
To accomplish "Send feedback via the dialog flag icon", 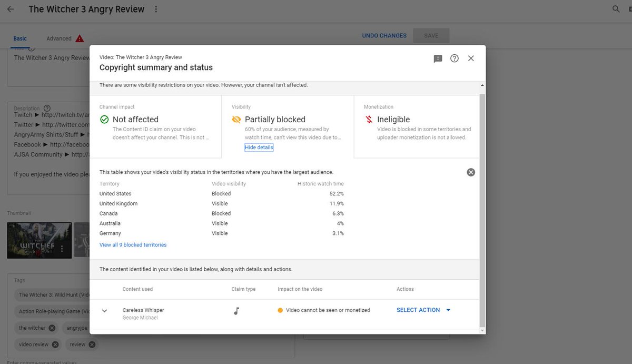I will pos(438,58).
